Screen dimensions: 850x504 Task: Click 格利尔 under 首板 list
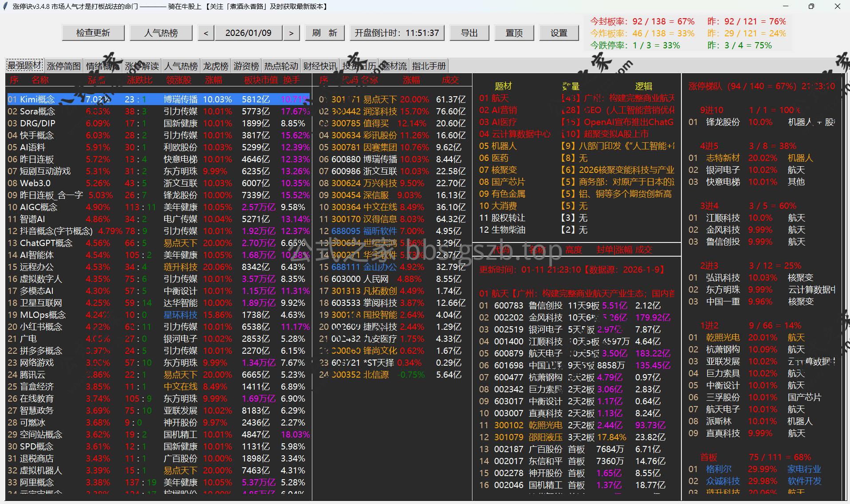[719, 469]
